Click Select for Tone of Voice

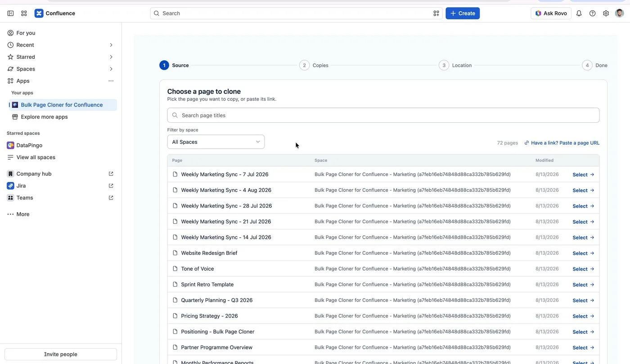[x=583, y=269]
